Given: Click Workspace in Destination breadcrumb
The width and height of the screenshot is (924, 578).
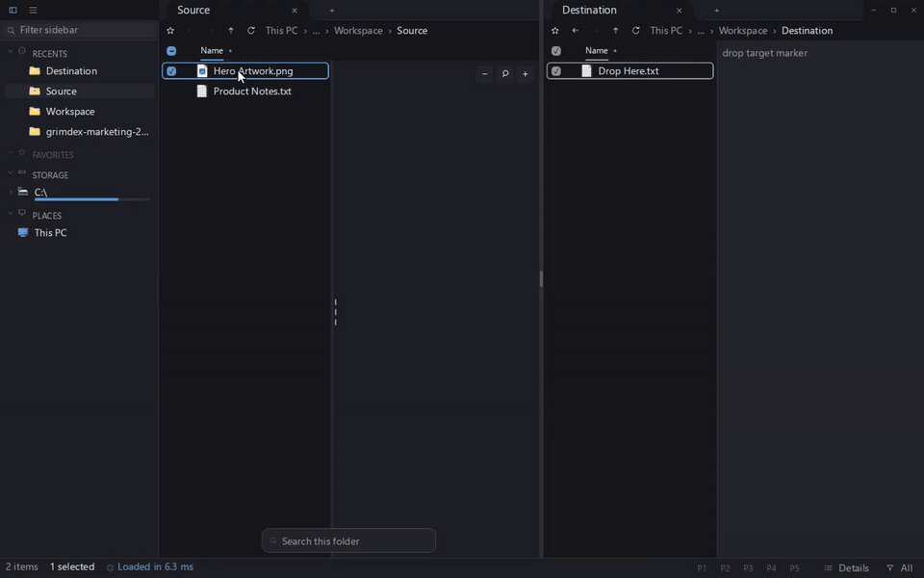Looking at the screenshot, I should click(x=743, y=31).
